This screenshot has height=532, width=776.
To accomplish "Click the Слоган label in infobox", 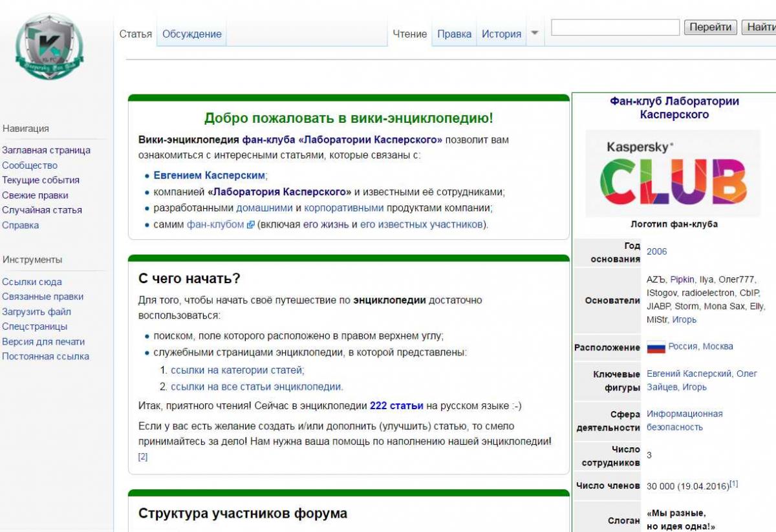I will [x=623, y=520].
